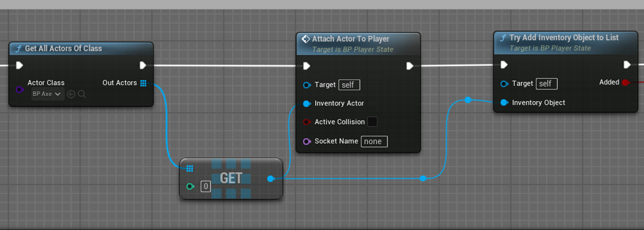Click the Inventory Actor input pin
The image size is (644, 230).
tap(307, 103)
